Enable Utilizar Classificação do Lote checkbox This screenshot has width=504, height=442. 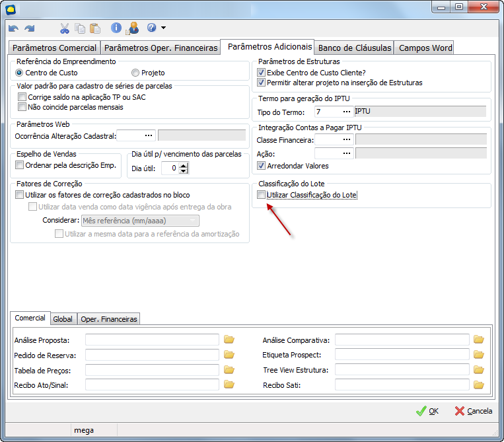262,195
